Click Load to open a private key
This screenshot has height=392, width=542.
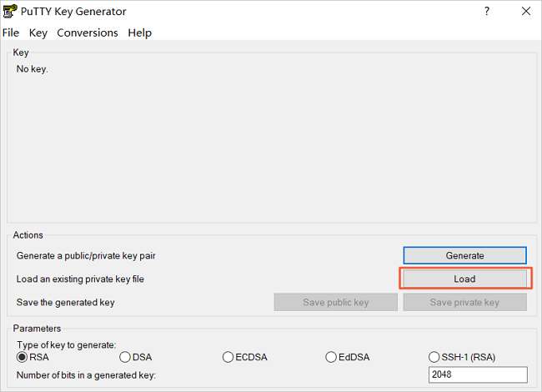pyautogui.click(x=465, y=279)
